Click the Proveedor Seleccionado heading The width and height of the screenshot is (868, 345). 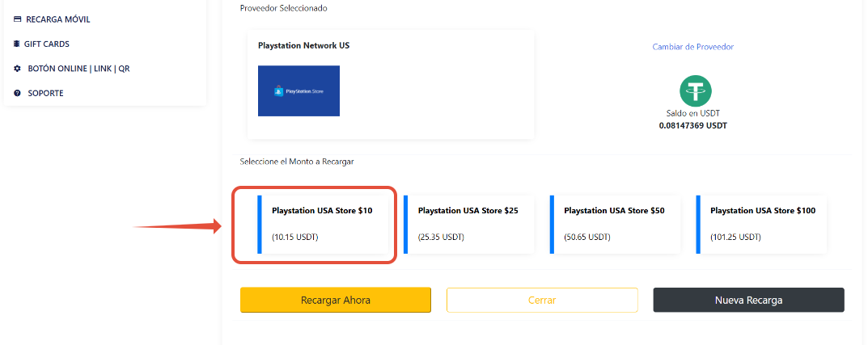tap(283, 8)
